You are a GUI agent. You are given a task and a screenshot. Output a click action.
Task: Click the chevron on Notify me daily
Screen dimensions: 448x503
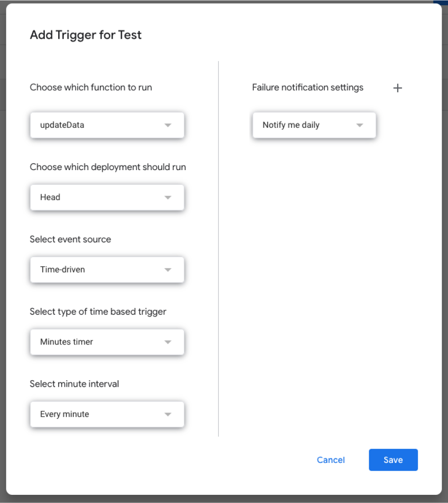(359, 125)
